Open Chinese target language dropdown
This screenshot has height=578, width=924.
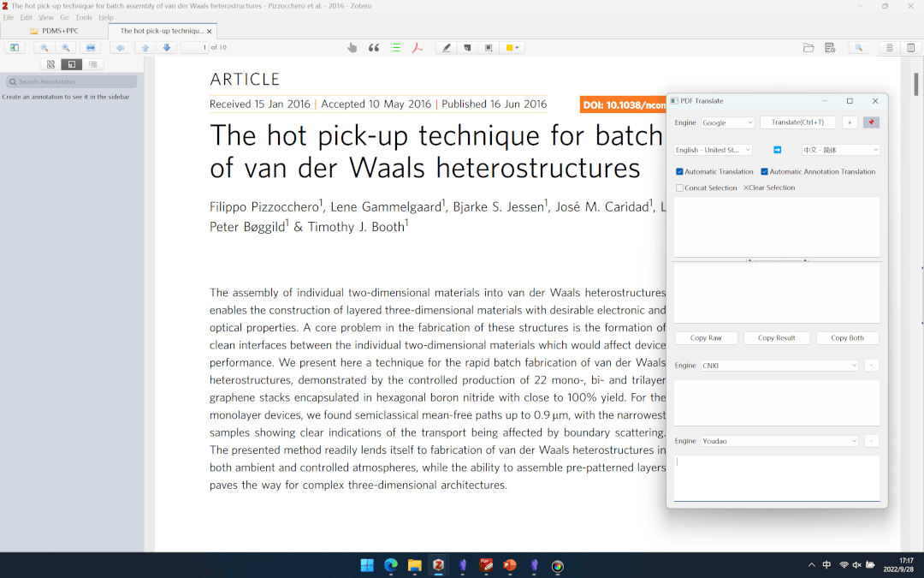840,150
